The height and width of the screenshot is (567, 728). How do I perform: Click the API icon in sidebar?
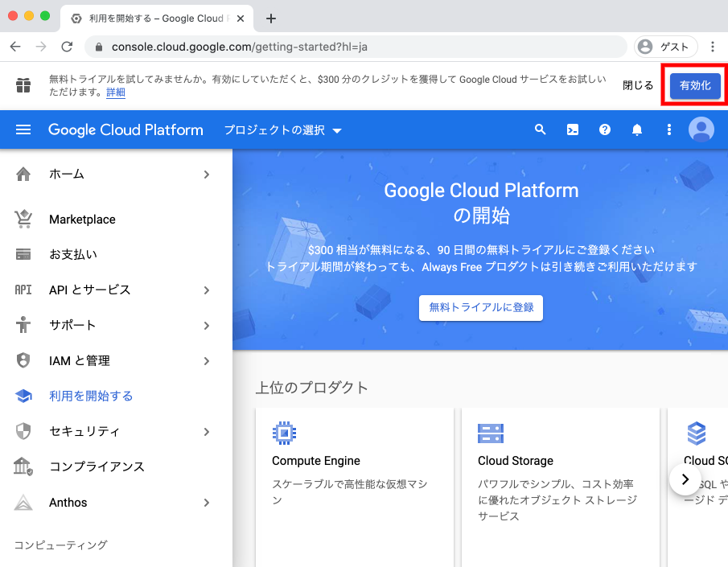click(23, 290)
